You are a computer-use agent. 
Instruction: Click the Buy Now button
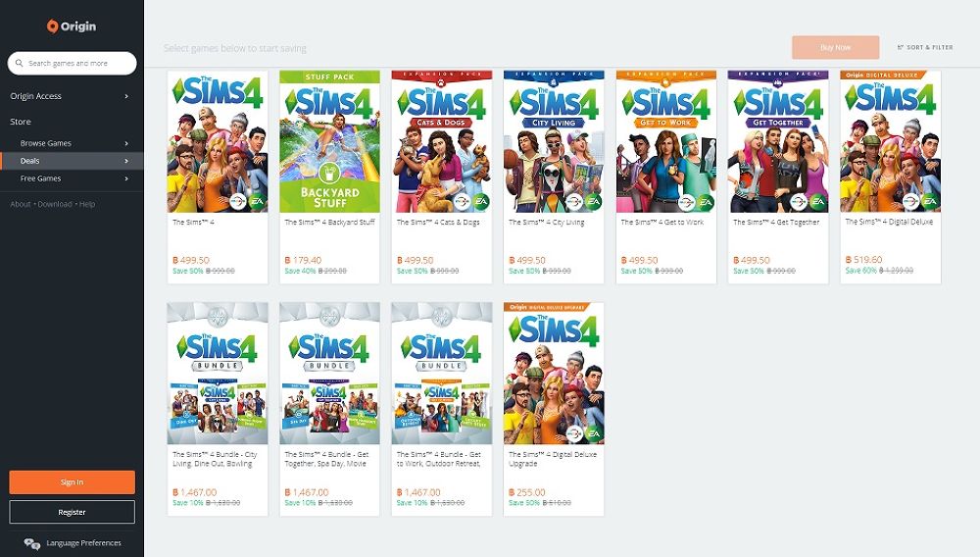(x=835, y=47)
